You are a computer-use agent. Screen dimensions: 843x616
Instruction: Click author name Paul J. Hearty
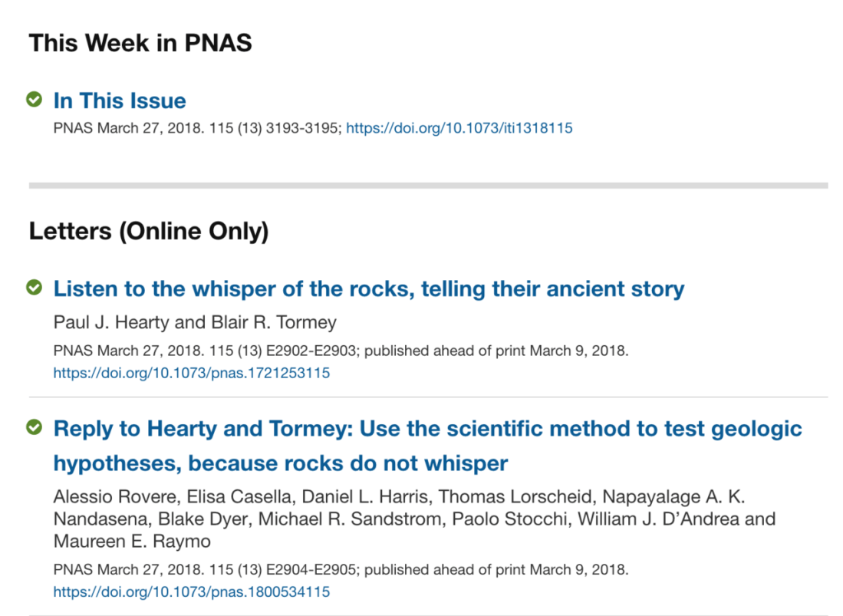pyautogui.click(x=111, y=322)
